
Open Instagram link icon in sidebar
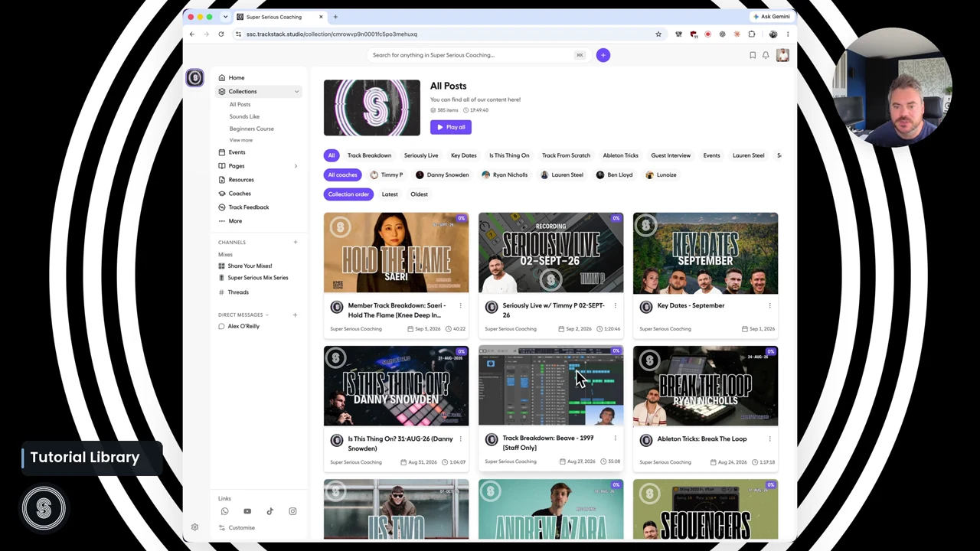click(292, 511)
